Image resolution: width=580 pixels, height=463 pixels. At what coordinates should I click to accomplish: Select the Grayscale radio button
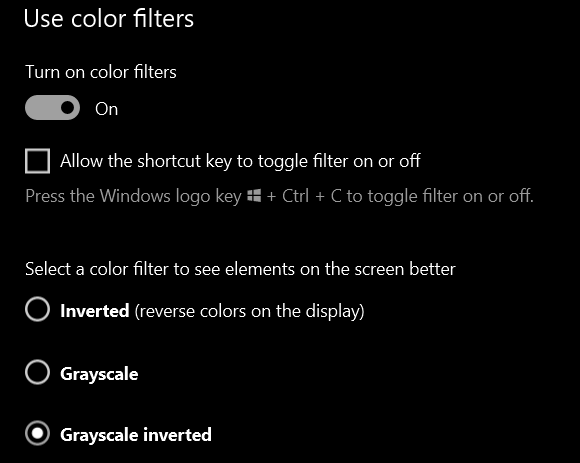37,372
